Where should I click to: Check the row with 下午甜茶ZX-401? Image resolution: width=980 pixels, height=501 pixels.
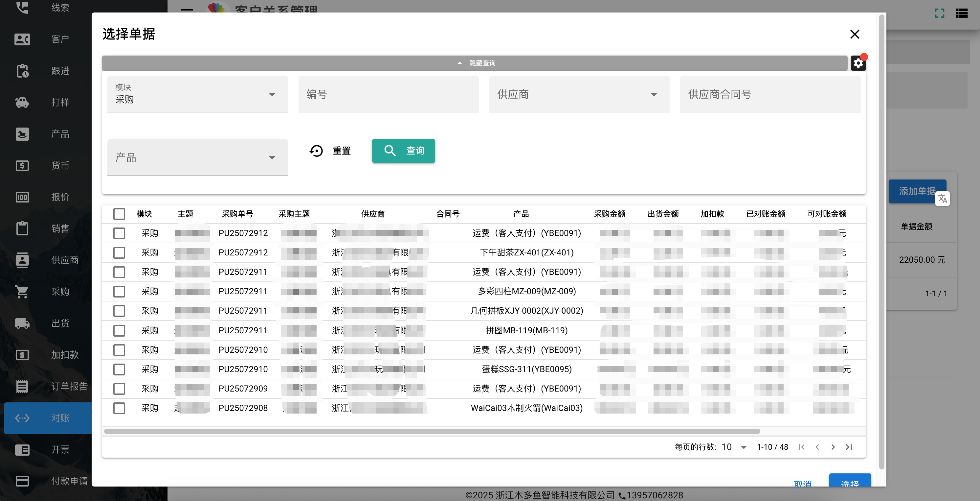[119, 253]
